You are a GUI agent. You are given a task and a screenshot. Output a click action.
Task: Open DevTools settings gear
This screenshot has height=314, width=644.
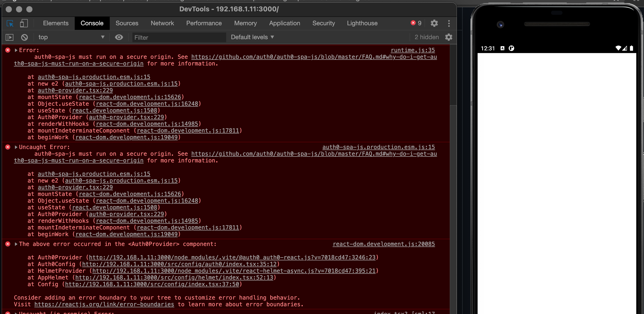pyautogui.click(x=434, y=23)
